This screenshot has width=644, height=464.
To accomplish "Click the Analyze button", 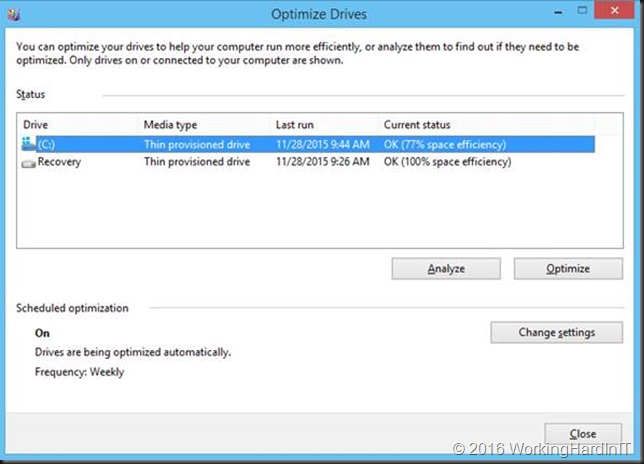I will pos(446,269).
